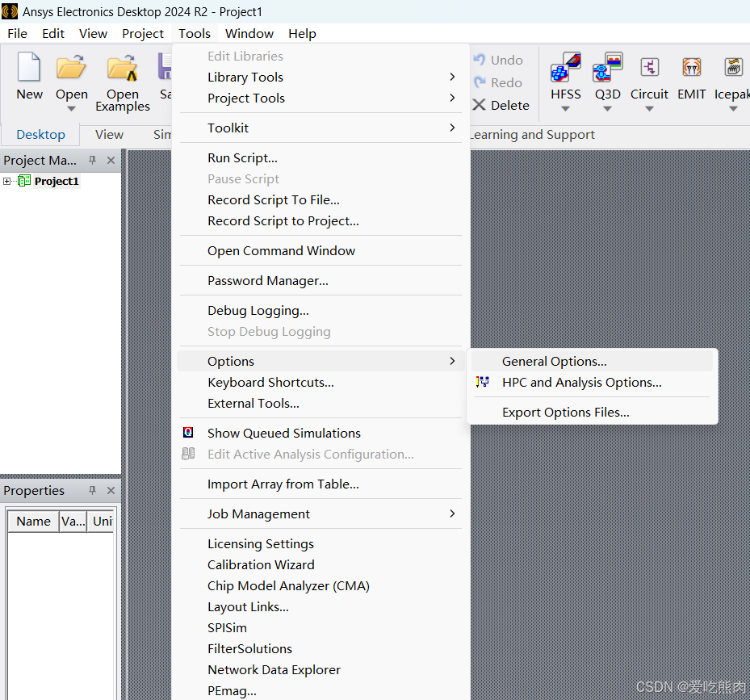Screen dimensions: 750x700
Task: Insert an EMIT design
Action: tap(692, 67)
